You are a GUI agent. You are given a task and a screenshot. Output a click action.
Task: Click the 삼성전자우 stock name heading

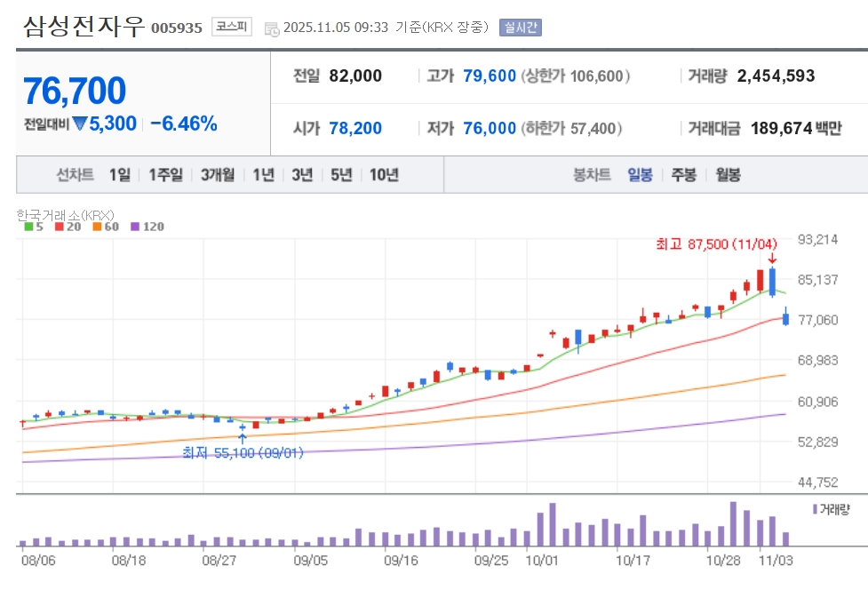point(84,26)
